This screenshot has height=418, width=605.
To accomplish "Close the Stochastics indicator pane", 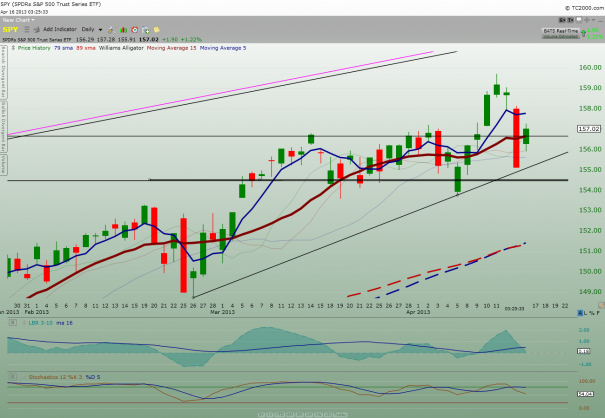I will 13,377.
